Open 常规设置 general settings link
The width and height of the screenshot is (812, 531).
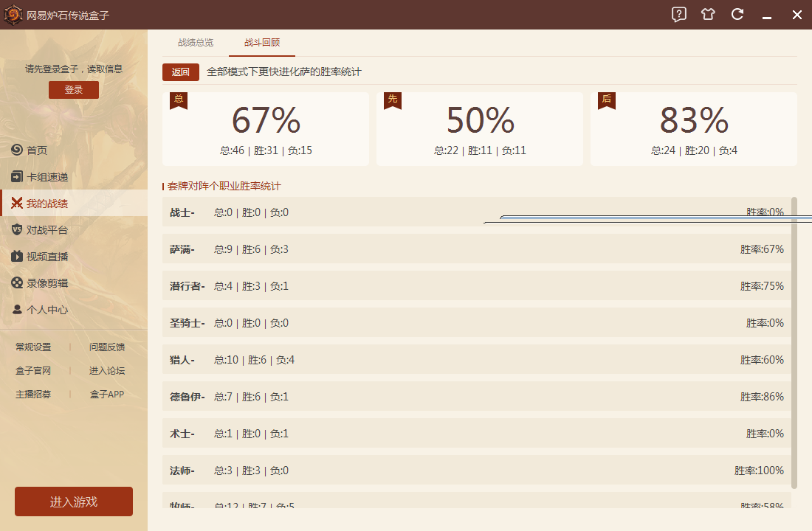coord(33,347)
